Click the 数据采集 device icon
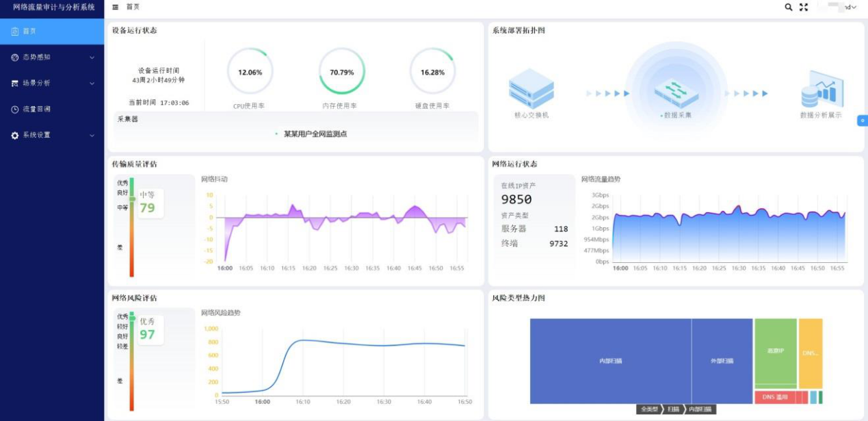Screen dimensions: 868x421 [676, 90]
